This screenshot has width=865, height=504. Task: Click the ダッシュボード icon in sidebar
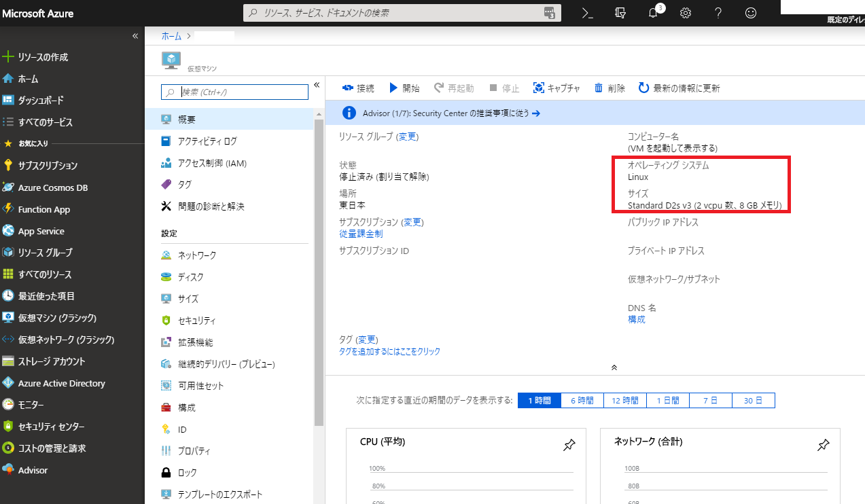click(x=8, y=101)
